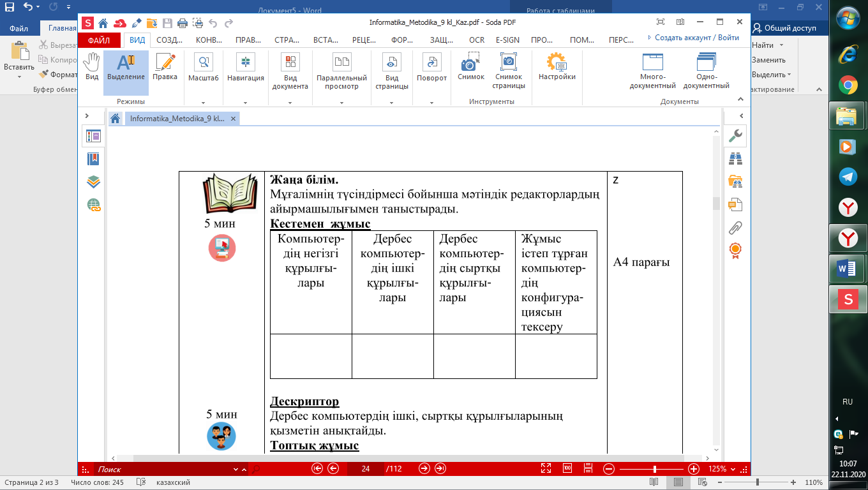Switch to the ВИД ribbon tab

(x=137, y=40)
